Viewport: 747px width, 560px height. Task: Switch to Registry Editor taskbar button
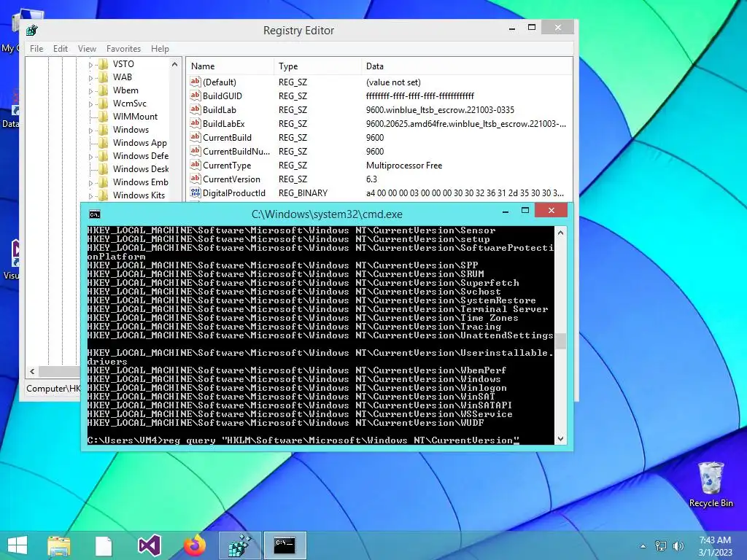point(240,545)
